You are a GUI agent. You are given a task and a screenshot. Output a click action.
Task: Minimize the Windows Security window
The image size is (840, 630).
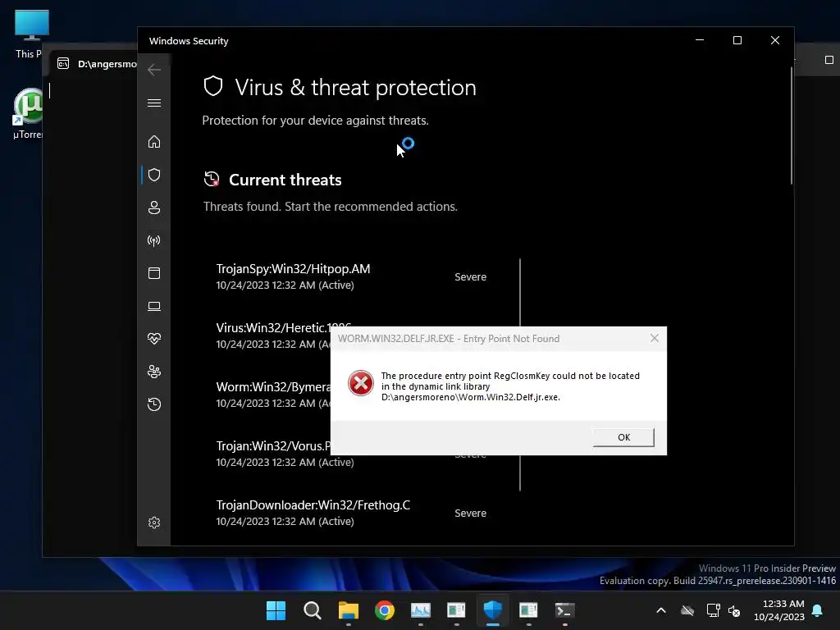(x=700, y=40)
